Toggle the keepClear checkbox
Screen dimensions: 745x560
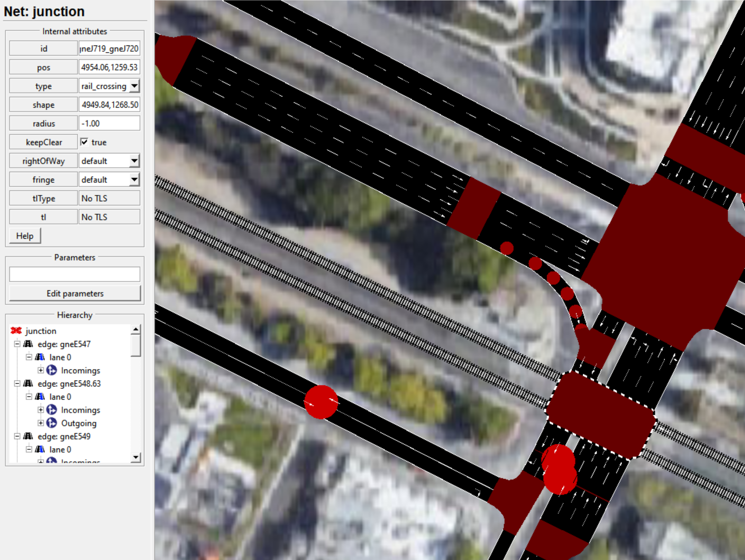tap(84, 142)
